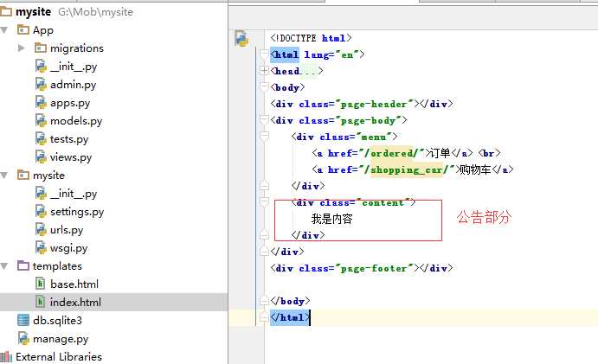The width and height of the screenshot is (598, 364).
Task: Click the database icon beside db.sqlite3
Action: 23,320
